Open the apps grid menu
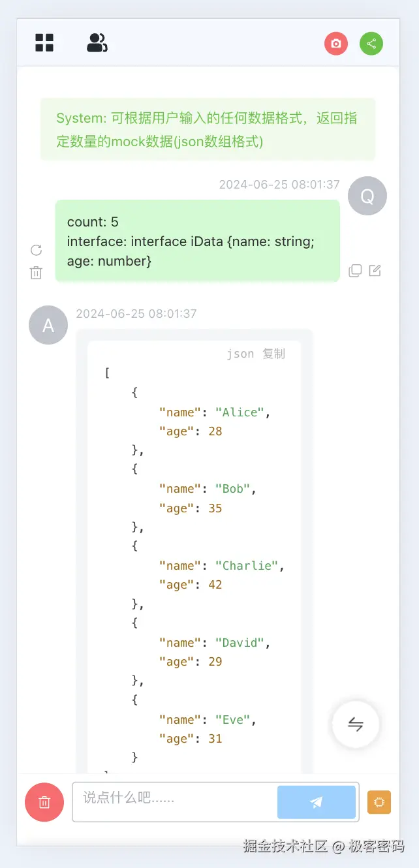 point(44,42)
